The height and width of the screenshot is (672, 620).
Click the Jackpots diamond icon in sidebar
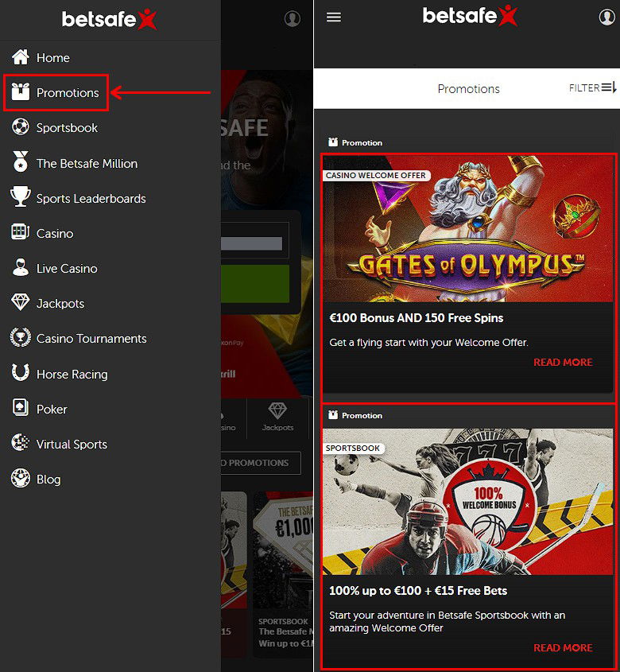[x=20, y=303]
